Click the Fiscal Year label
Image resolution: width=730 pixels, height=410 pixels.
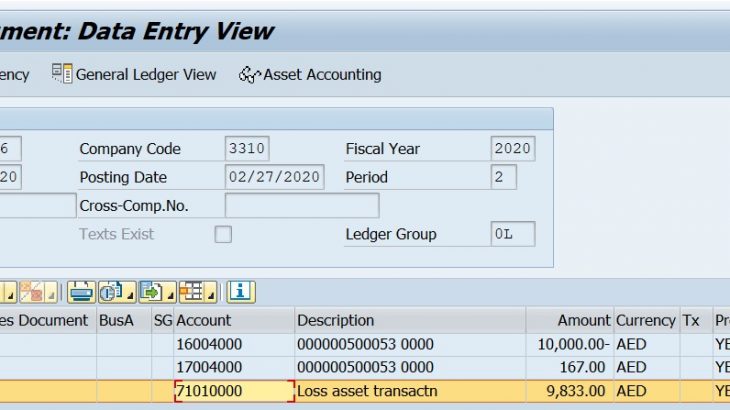(x=383, y=149)
